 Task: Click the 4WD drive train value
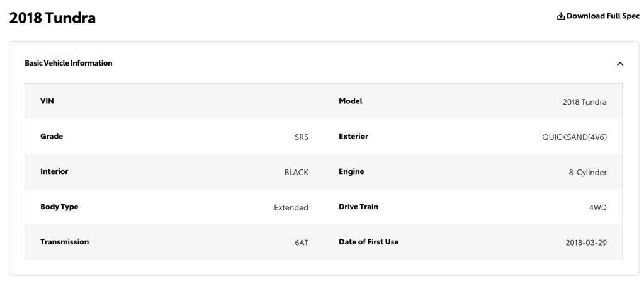pos(597,208)
